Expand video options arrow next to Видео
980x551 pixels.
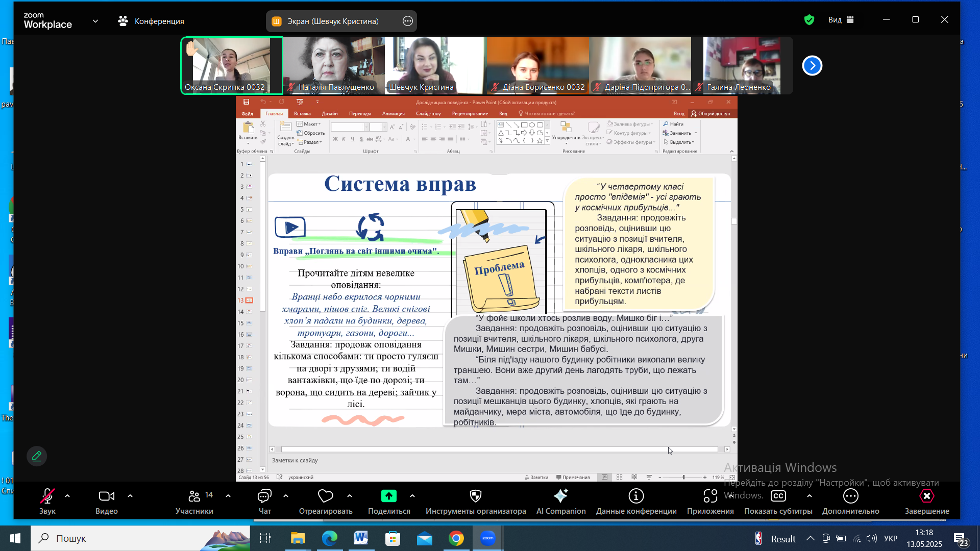coord(130,495)
